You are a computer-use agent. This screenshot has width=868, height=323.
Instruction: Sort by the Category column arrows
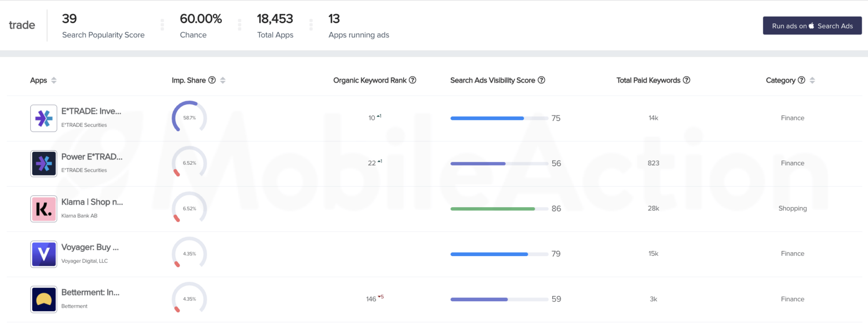812,80
